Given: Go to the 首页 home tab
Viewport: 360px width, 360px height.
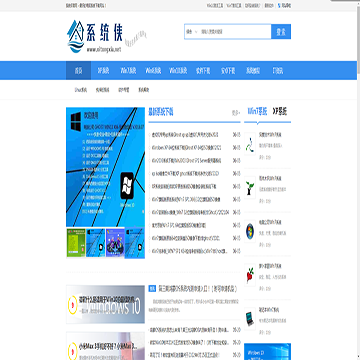Looking at the screenshot, I should coord(78,71).
